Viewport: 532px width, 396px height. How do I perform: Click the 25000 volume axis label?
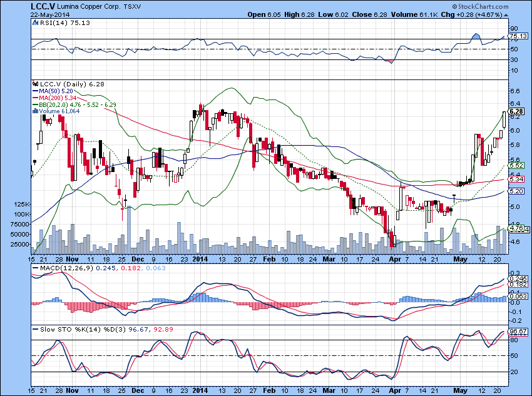pos(19,244)
